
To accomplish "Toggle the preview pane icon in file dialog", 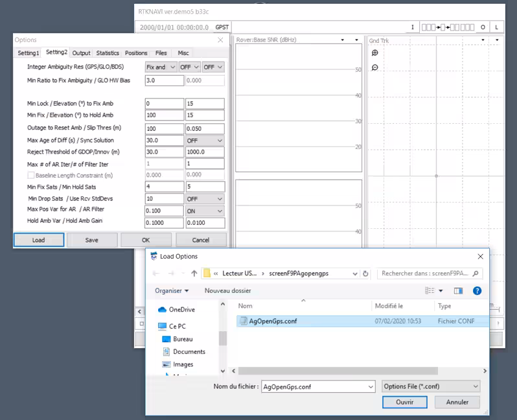I will pyautogui.click(x=459, y=291).
